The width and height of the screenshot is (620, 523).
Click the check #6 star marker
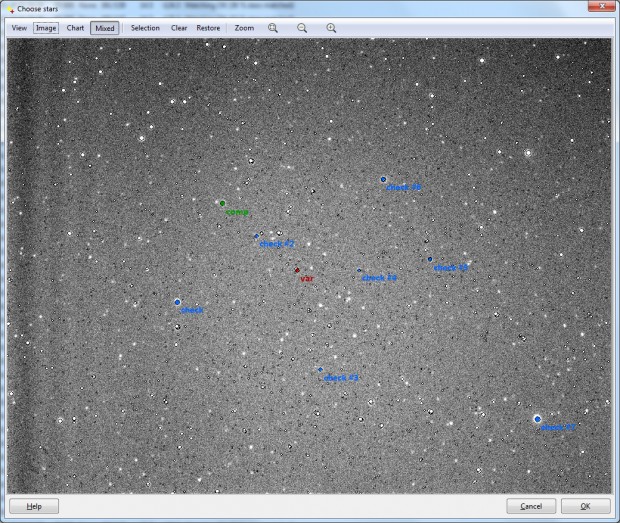tap(383, 179)
